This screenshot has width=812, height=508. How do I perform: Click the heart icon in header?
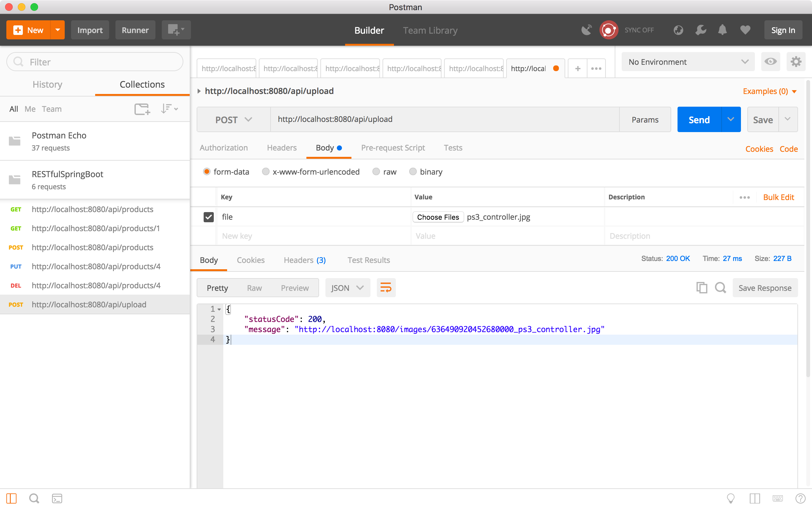pos(745,30)
